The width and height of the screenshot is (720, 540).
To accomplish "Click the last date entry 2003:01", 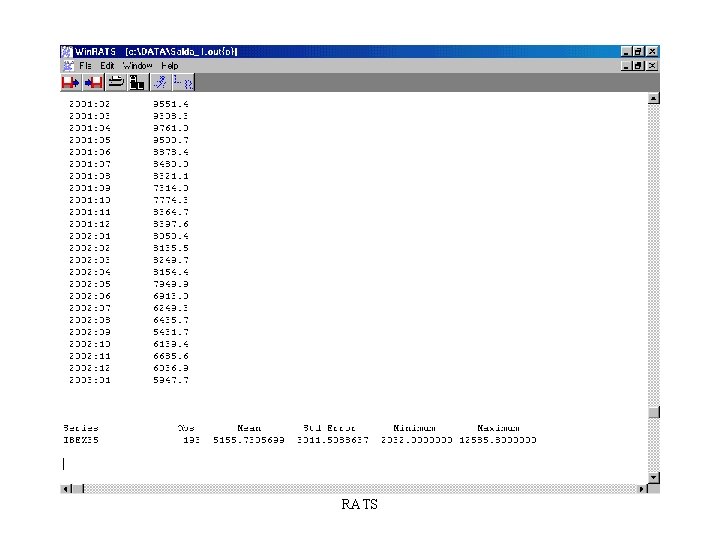I will click(90, 380).
